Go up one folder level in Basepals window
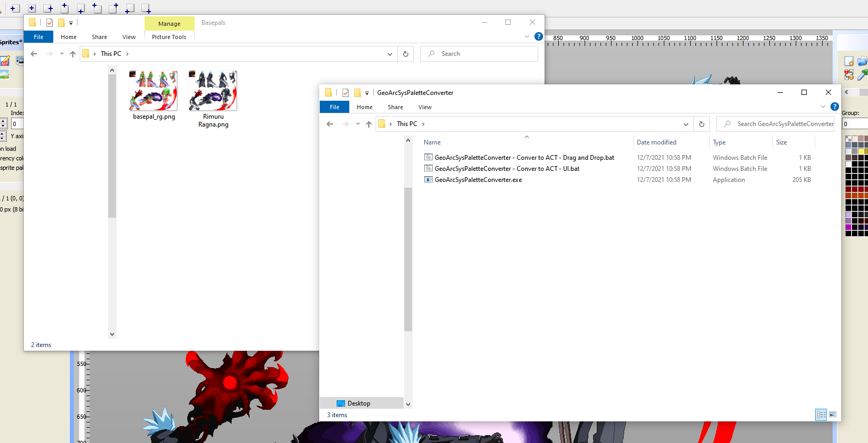 pyautogui.click(x=73, y=54)
